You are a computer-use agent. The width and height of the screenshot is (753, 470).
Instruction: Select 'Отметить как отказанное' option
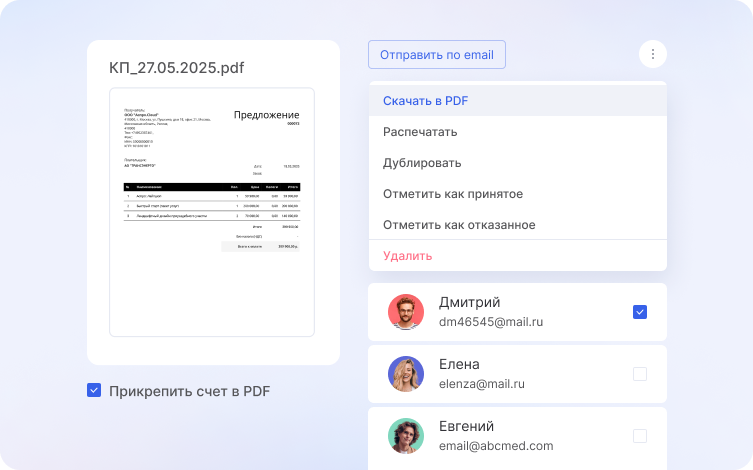(459, 225)
